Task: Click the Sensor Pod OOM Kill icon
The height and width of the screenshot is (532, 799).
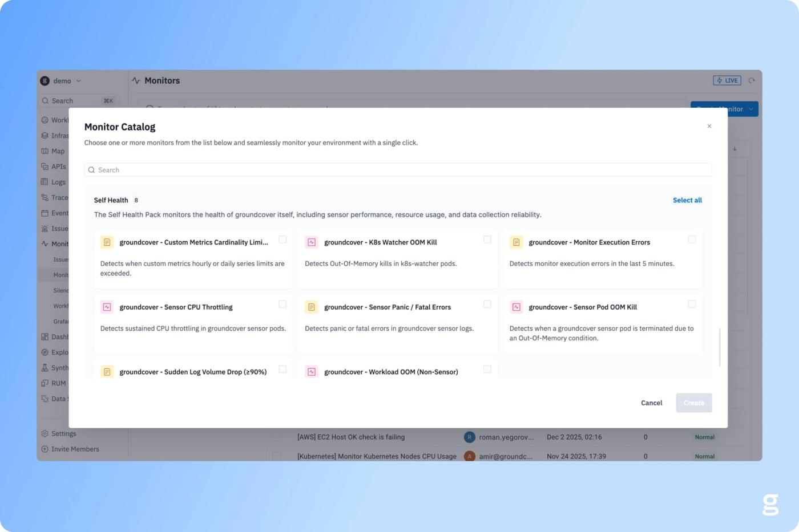Action: [x=516, y=307]
